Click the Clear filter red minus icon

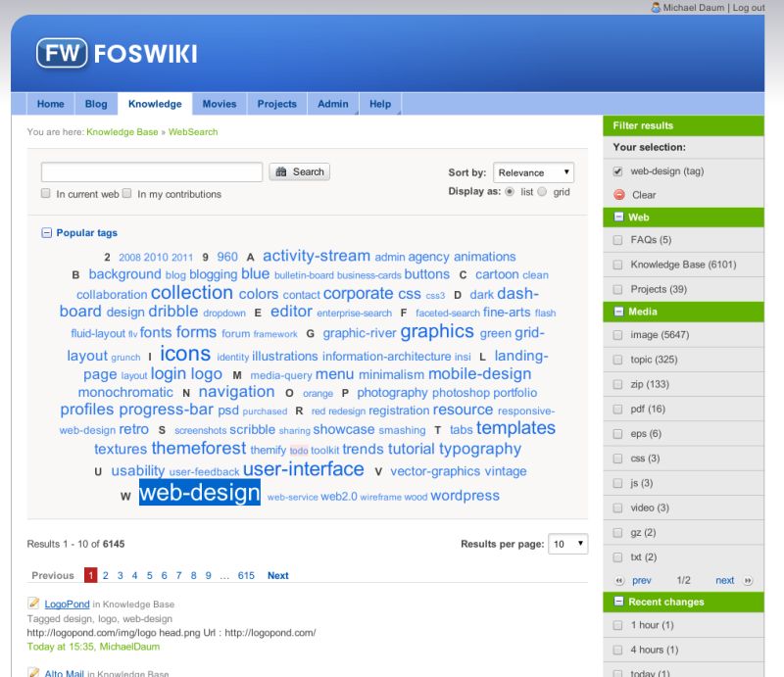click(618, 194)
